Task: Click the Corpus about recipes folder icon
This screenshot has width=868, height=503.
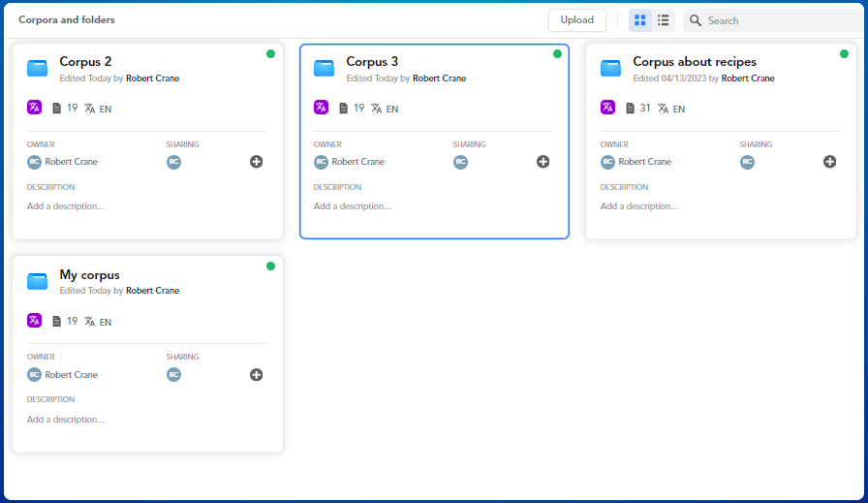Action: 610,68
